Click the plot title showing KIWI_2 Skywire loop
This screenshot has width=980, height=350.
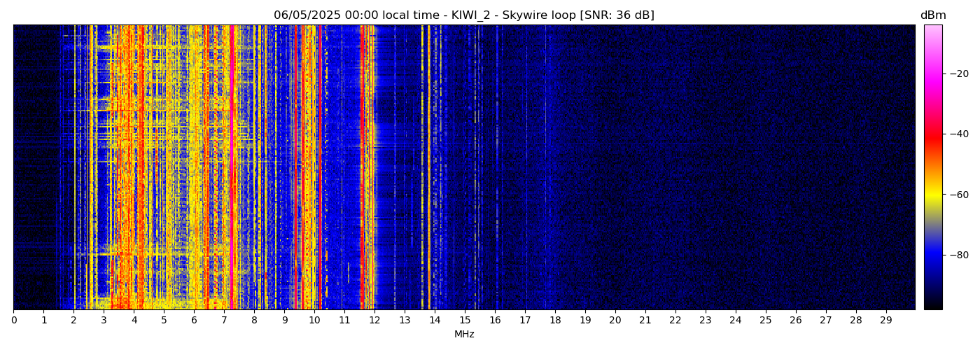[463, 15]
